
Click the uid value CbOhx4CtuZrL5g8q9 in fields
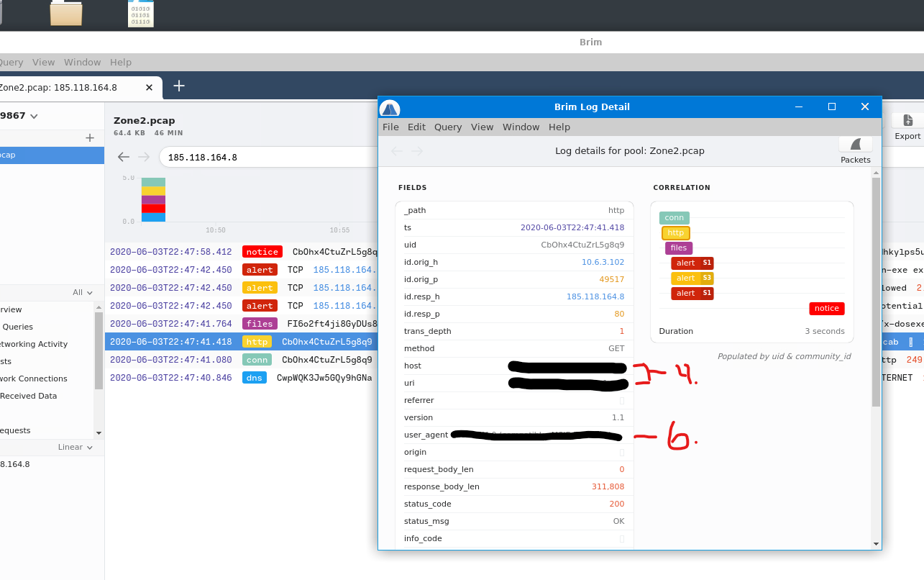point(582,245)
